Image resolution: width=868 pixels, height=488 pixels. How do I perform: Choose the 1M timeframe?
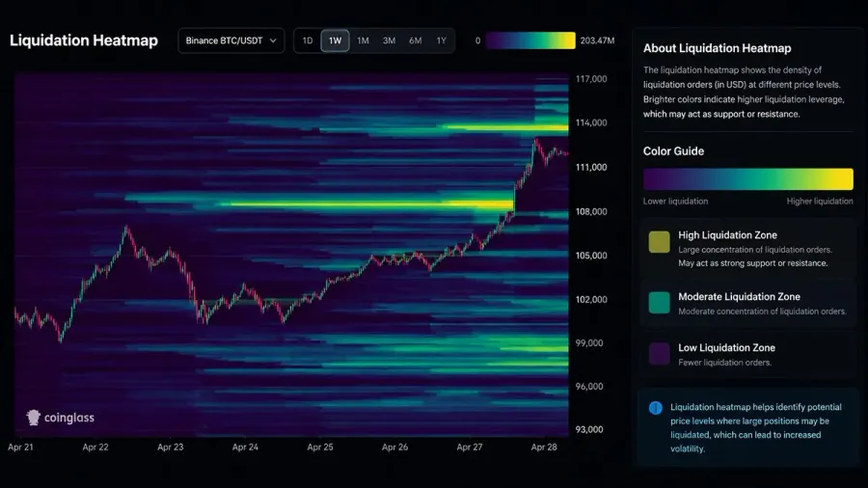pyautogui.click(x=363, y=41)
